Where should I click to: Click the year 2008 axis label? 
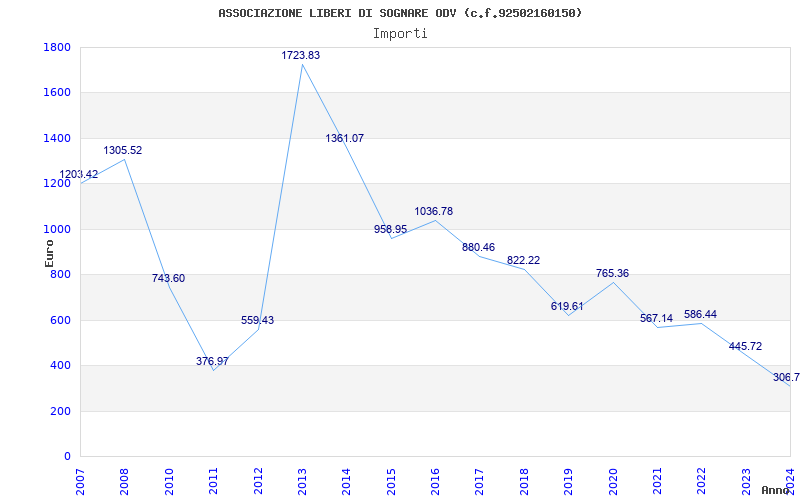tap(124, 482)
